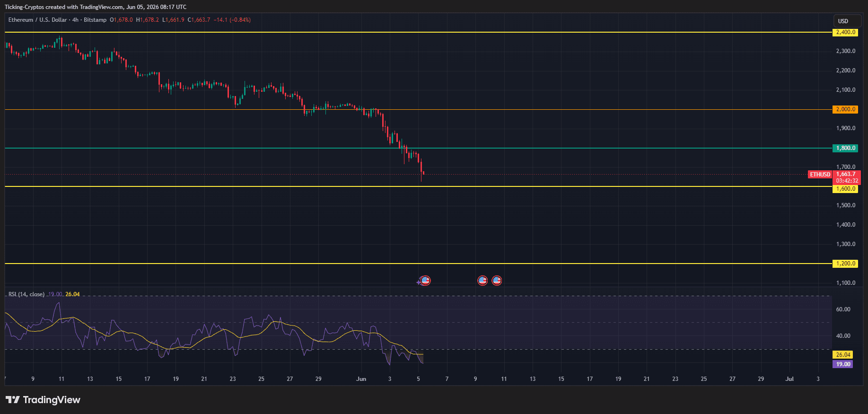Screen dimensions: 868x414
Task: Click the 26.04 value in RSI legend
Action: tap(72, 294)
